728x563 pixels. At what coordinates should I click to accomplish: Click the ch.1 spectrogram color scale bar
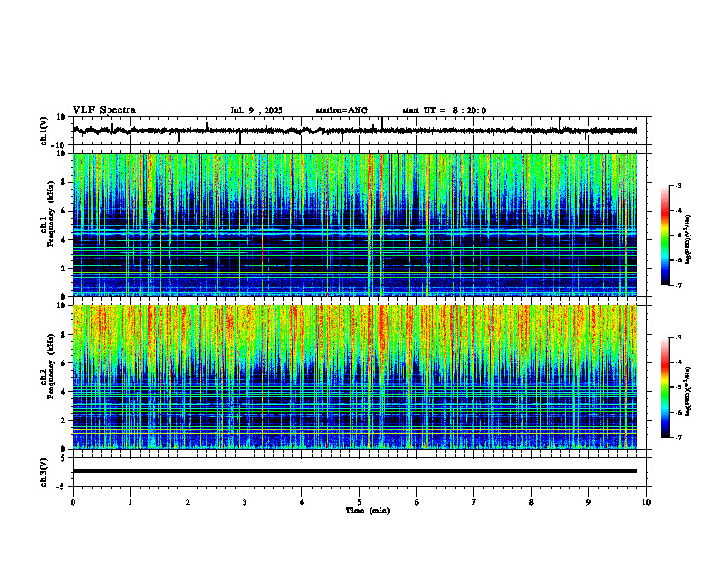[665, 236]
